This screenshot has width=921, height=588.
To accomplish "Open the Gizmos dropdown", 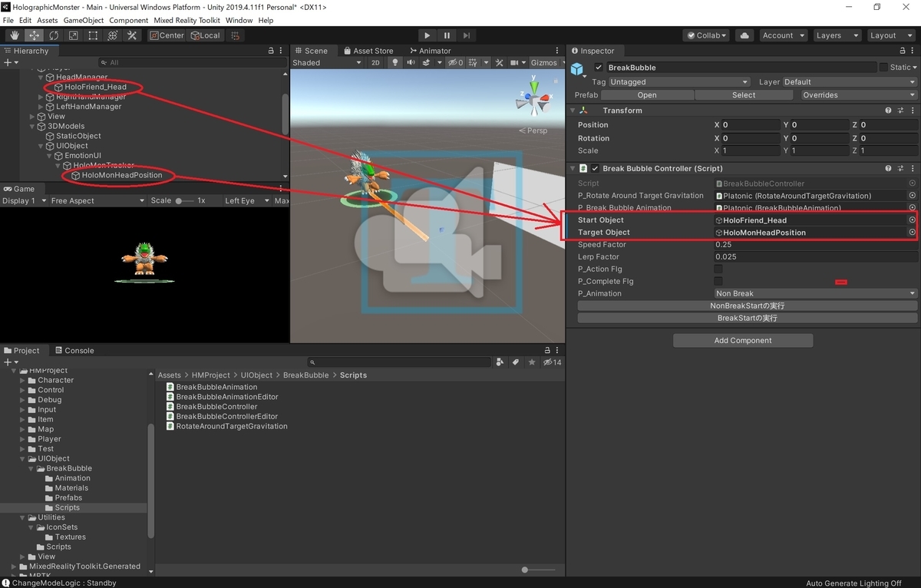I will coord(547,63).
